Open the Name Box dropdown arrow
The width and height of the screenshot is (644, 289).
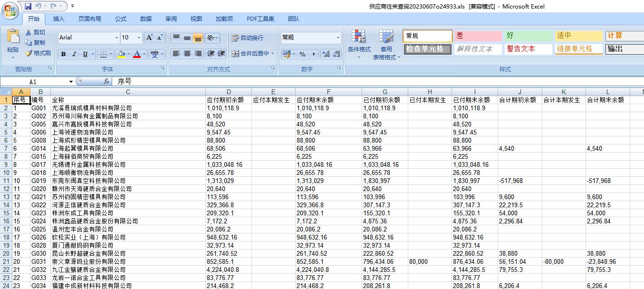(x=71, y=82)
